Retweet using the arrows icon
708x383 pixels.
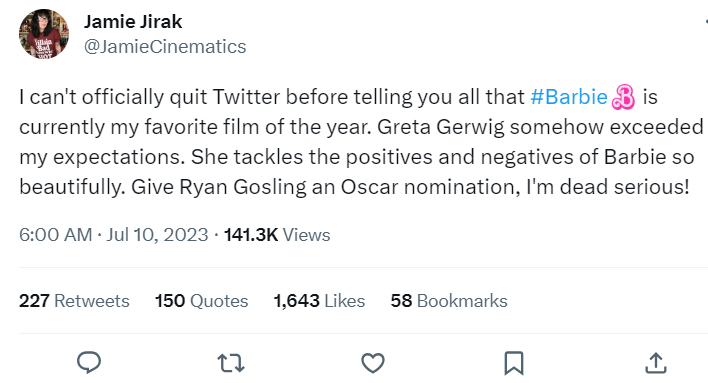pos(231,363)
